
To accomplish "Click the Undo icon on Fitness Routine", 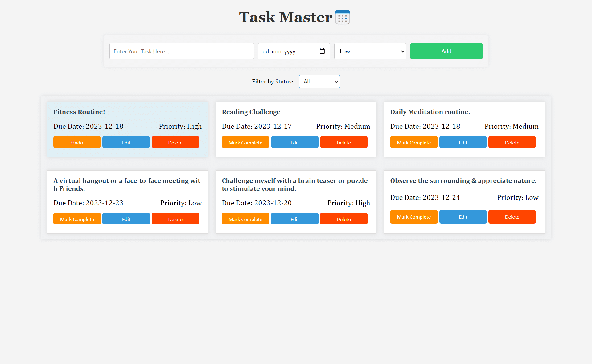I will coord(77,142).
